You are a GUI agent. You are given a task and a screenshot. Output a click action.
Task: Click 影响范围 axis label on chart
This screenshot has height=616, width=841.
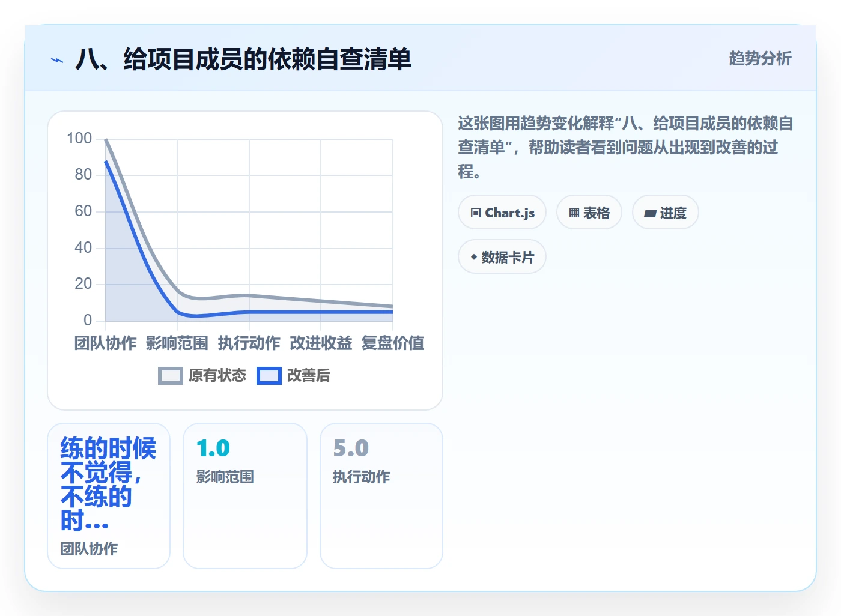coord(177,343)
